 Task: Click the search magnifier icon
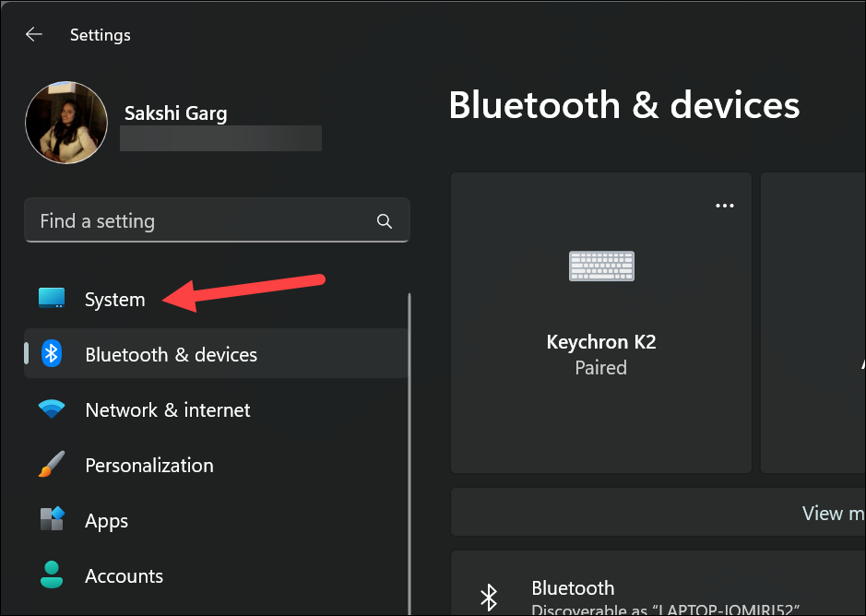(384, 220)
